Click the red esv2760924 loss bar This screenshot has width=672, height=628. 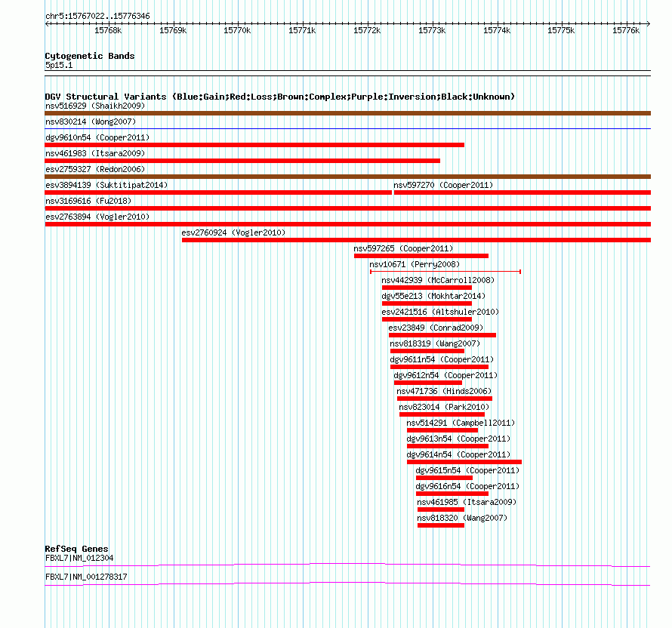click(x=416, y=240)
